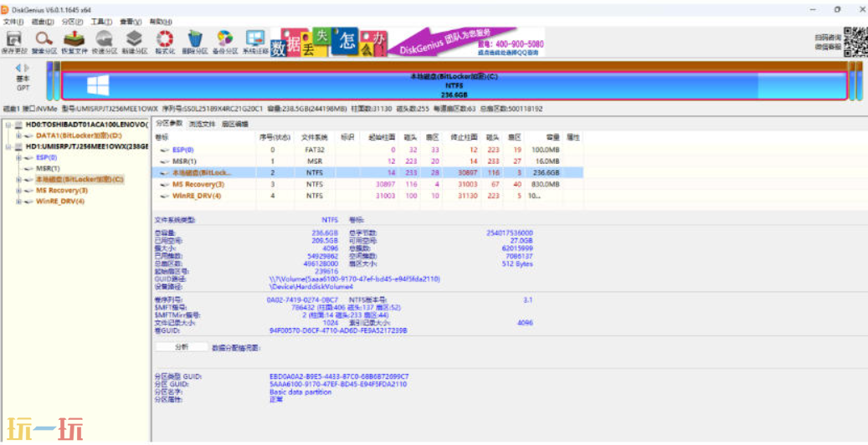The image size is (868, 445).
Task: Select MS Recovery(3) in the disk tree
Action: coord(62,191)
